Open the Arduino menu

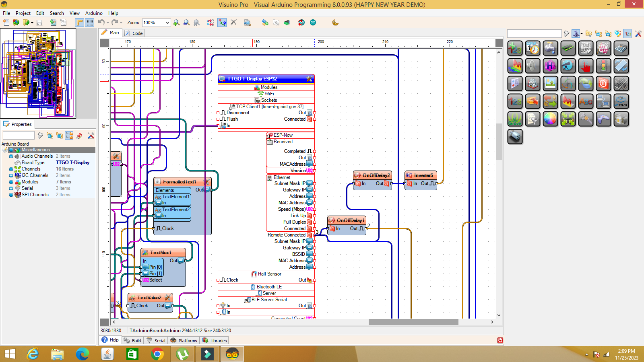coord(94,13)
